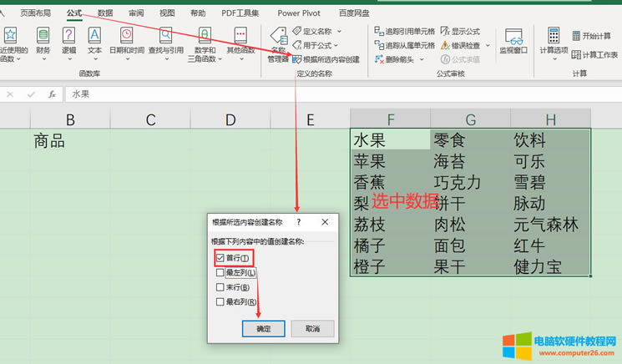Viewport: 622px width, 364px height.
Task: Click the dialog help question mark
Action: click(x=299, y=222)
